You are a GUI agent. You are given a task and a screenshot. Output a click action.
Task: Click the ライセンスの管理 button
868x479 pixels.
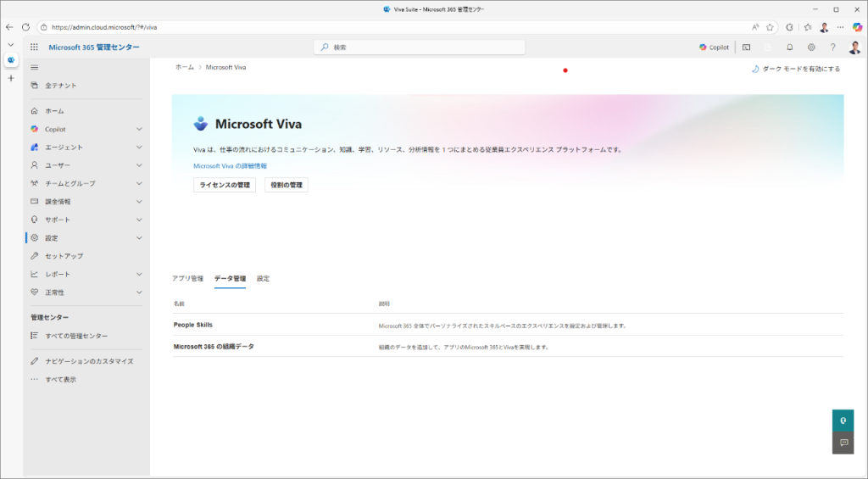225,185
